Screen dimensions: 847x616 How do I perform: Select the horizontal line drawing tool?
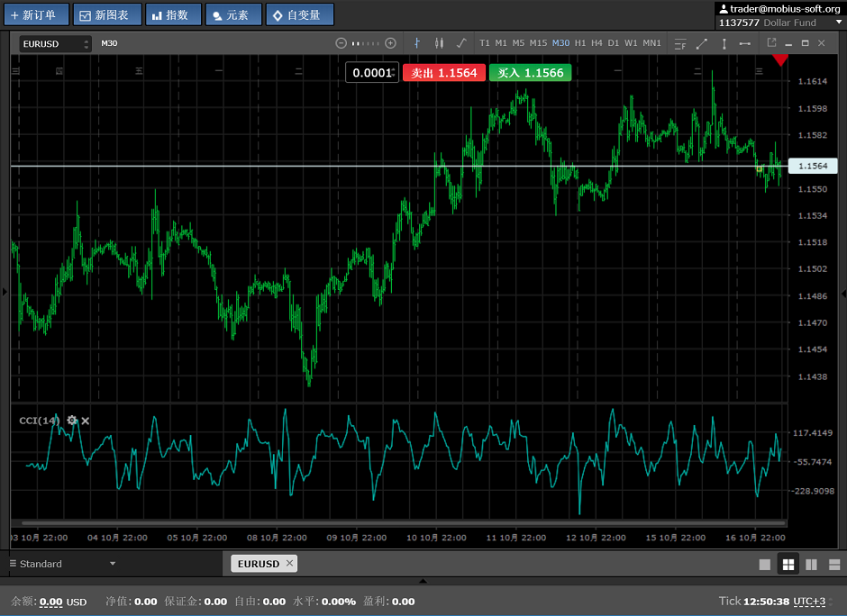pos(745,44)
